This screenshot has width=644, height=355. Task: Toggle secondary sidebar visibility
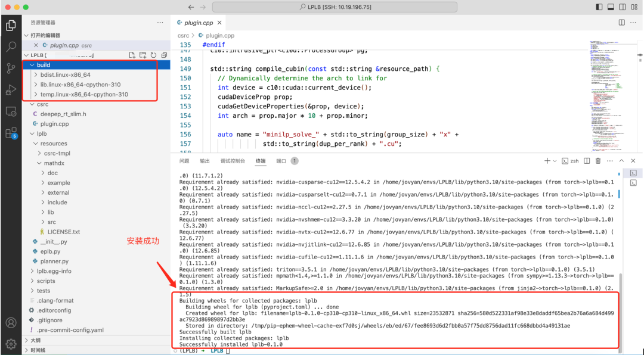point(622,7)
